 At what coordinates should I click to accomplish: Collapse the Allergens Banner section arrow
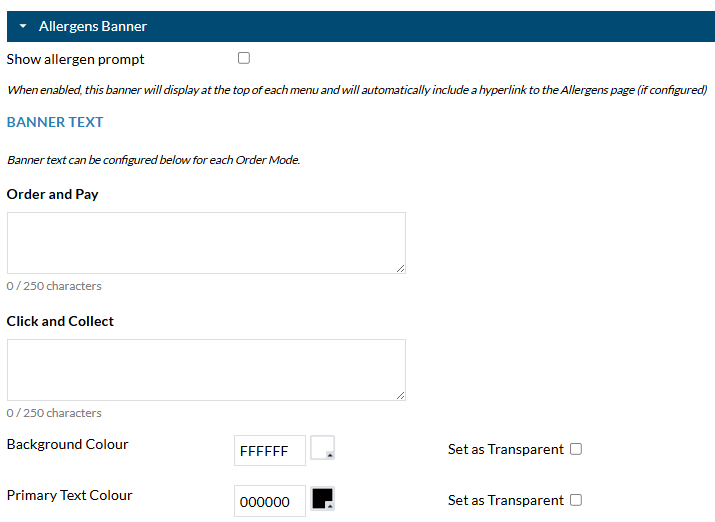pyautogui.click(x=23, y=26)
